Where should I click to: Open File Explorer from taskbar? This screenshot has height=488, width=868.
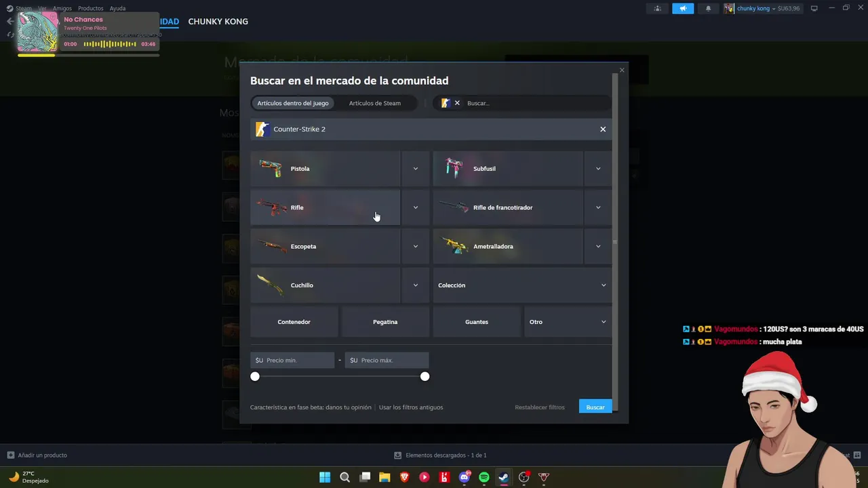click(x=384, y=477)
